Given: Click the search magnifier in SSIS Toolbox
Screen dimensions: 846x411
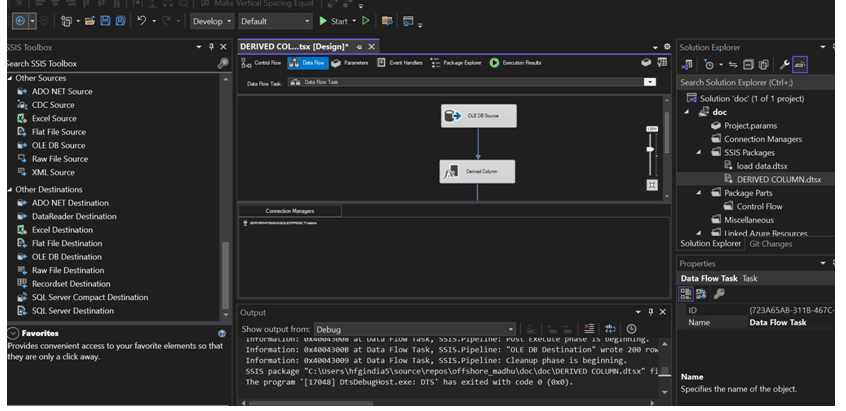Looking at the screenshot, I should (223, 64).
